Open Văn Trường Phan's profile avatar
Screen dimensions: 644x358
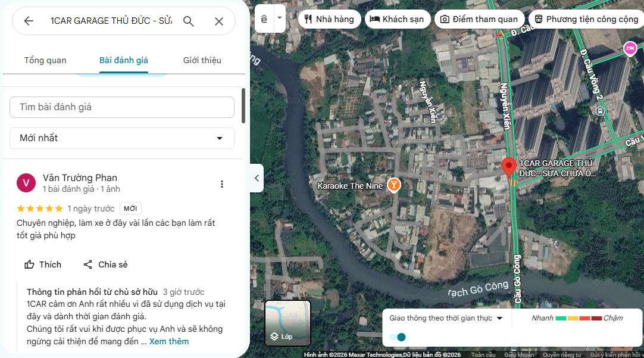[26, 183]
